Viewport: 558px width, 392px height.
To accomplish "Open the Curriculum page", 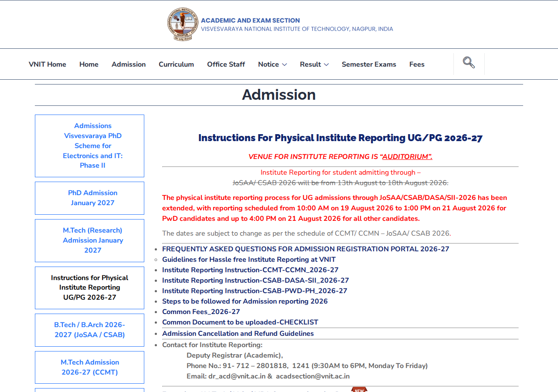I will click(176, 64).
